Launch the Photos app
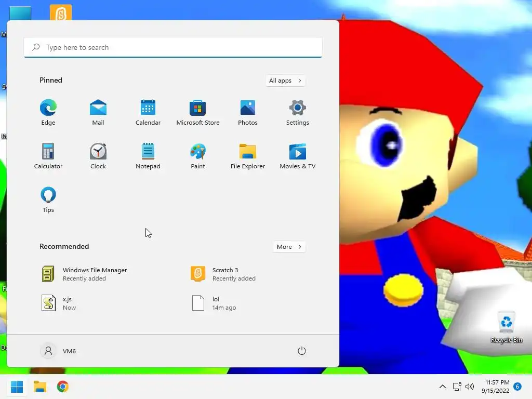 pyautogui.click(x=248, y=113)
